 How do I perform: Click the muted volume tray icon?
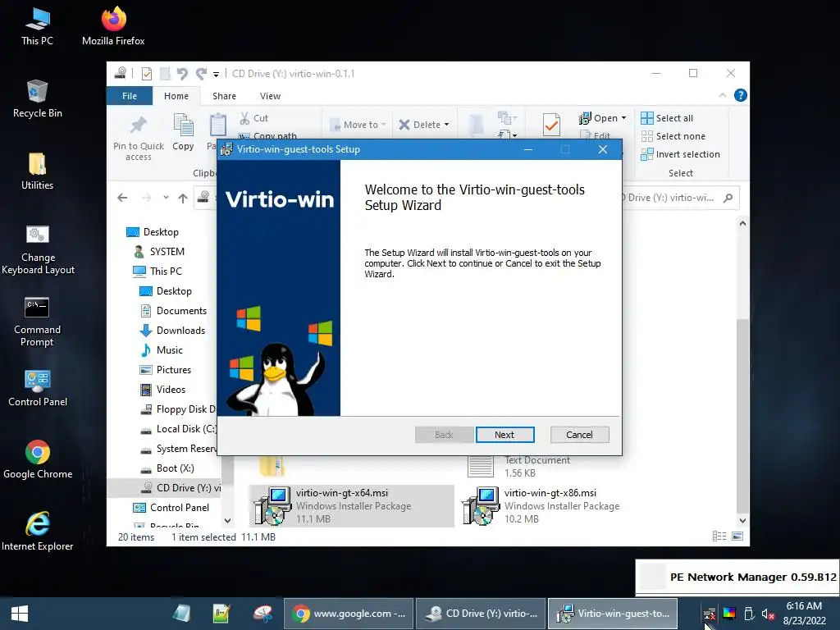768,614
